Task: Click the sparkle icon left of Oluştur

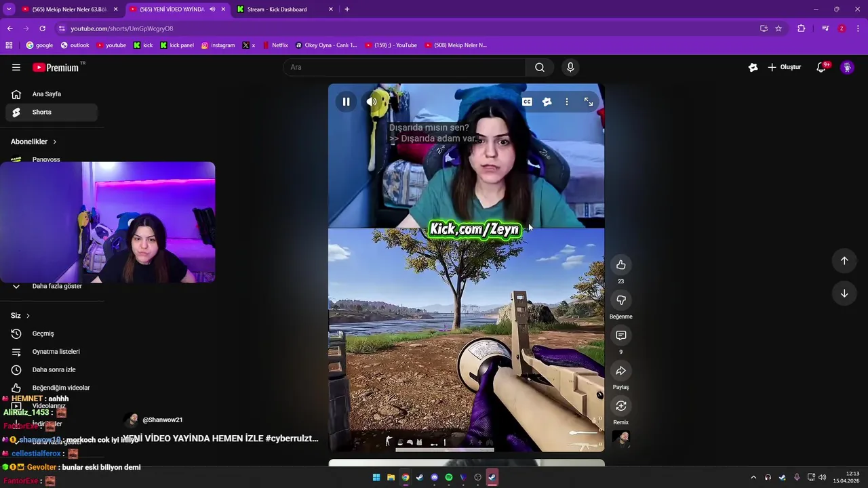Action: 753,67
